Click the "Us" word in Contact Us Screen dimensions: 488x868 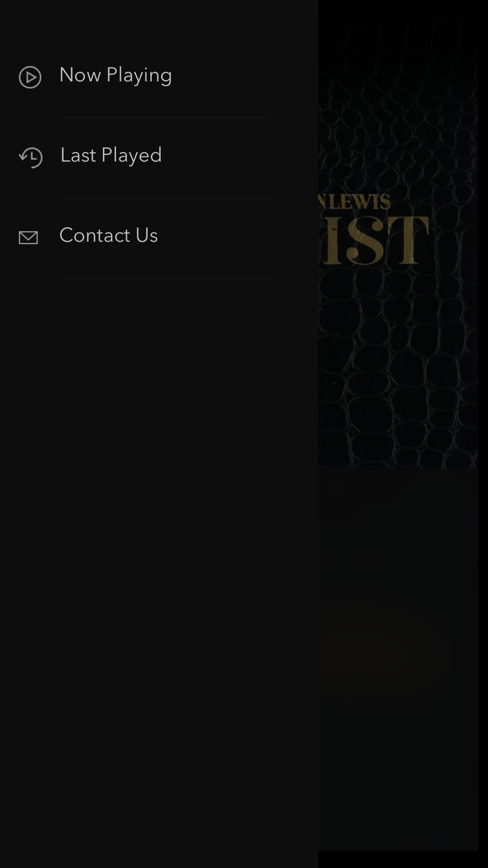pyautogui.click(x=146, y=236)
